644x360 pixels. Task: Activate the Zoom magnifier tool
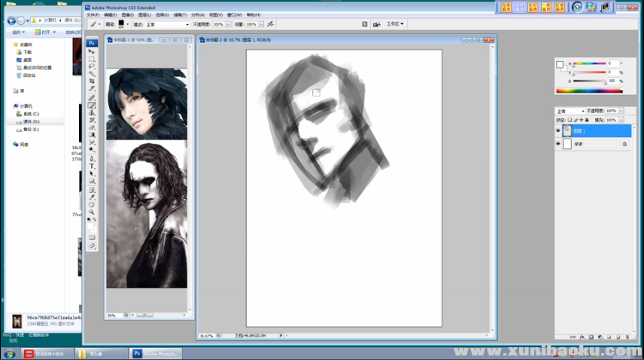[92, 212]
